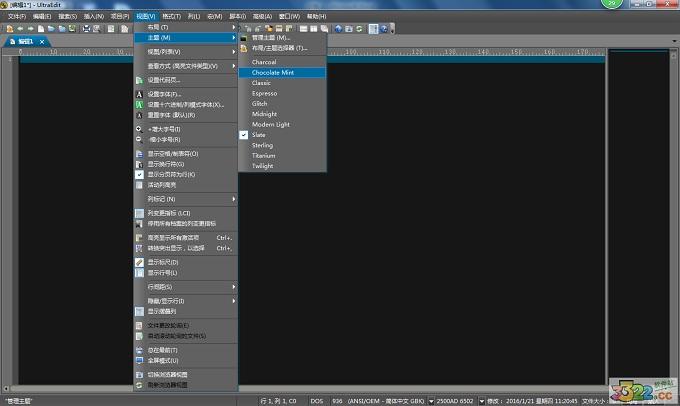
Task: Expand the line spacing (行间距) submenu
Action: point(186,287)
